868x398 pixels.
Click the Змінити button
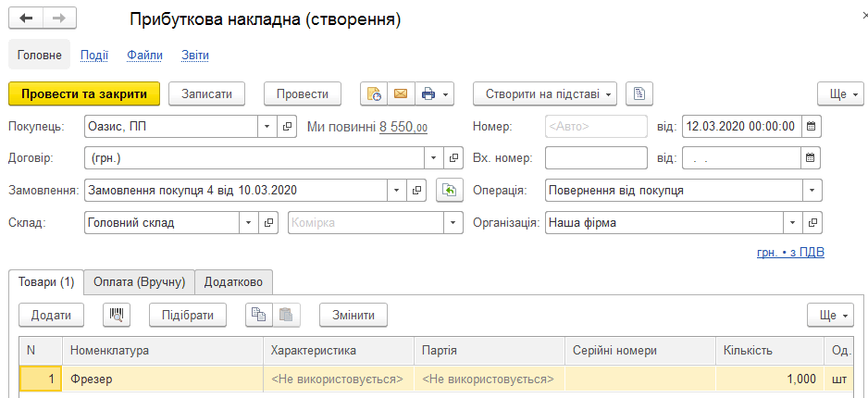353,315
